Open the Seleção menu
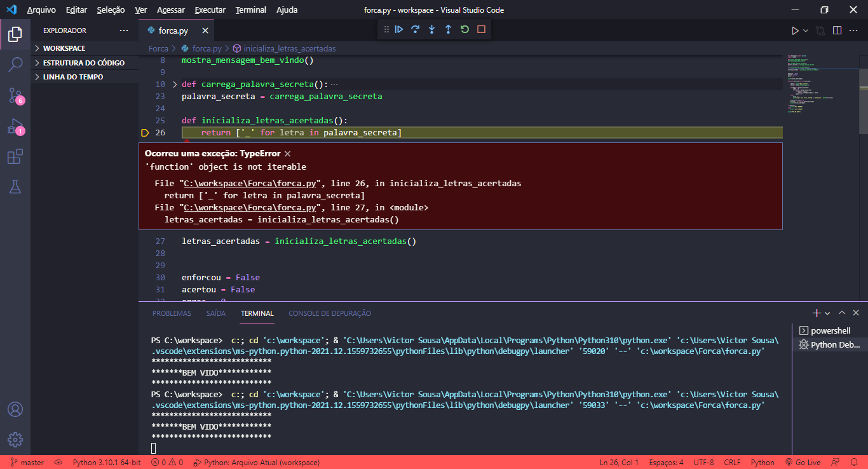The height and width of the screenshot is (469, 868). tap(111, 10)
